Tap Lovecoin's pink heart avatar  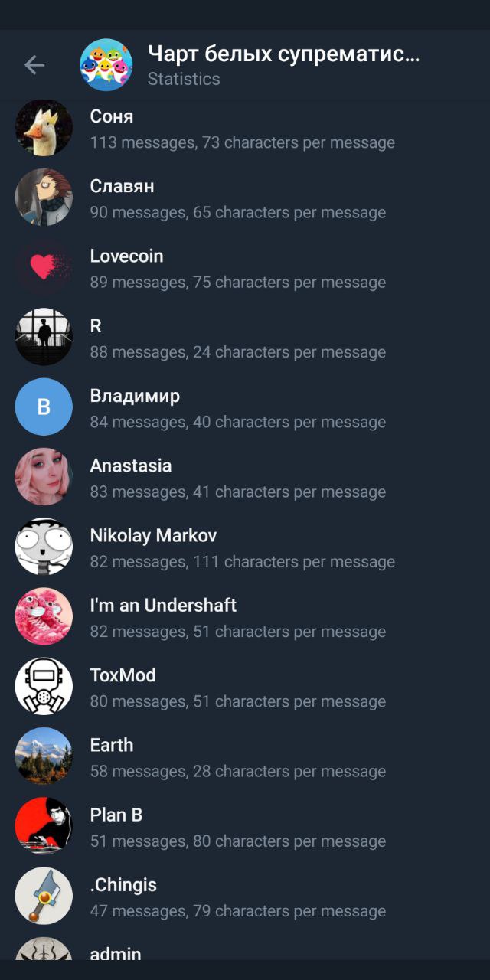click(x=44, y=267)
